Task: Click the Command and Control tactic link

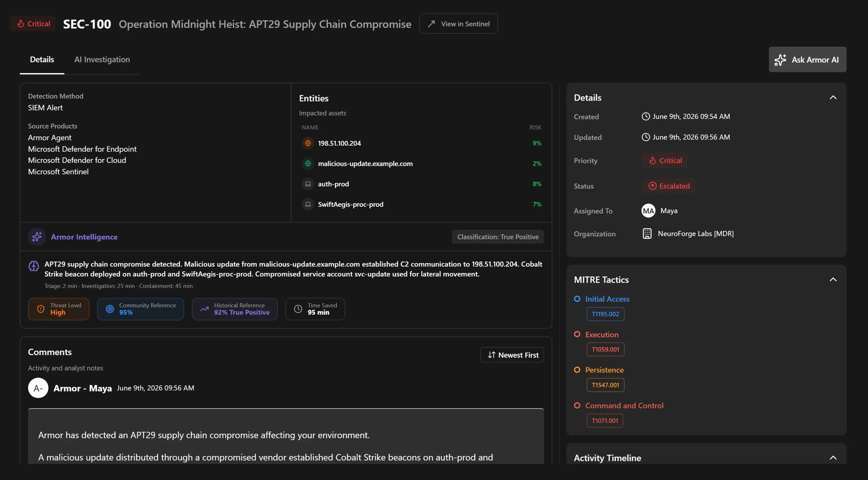Action: coord(624,405)
